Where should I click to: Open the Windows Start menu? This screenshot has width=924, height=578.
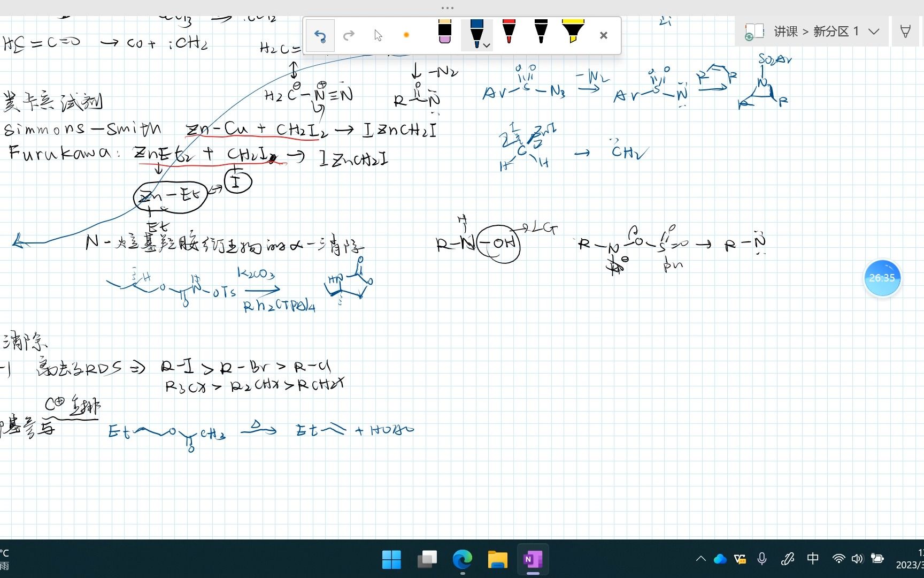point(392,560)
